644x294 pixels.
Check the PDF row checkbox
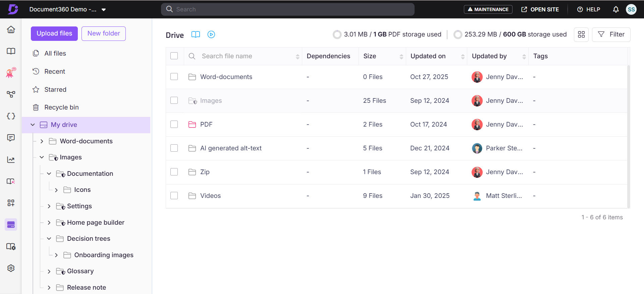(x=174, y=124)
